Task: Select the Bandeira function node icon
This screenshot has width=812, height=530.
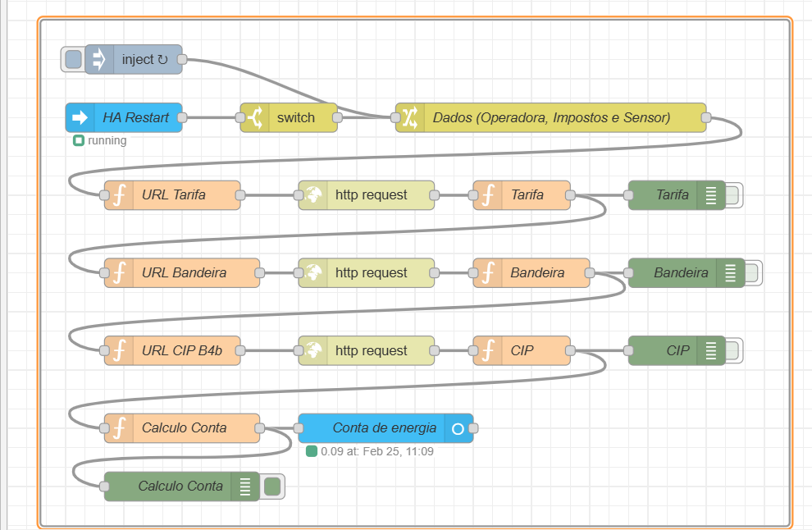Action: [488, 273]
